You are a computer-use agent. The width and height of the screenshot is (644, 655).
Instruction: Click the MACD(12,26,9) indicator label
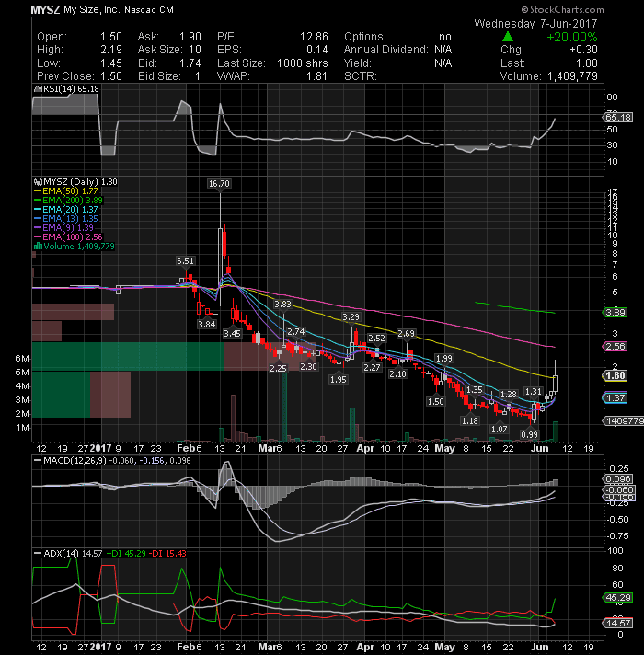pyautogui.click(x=75, y=461)
